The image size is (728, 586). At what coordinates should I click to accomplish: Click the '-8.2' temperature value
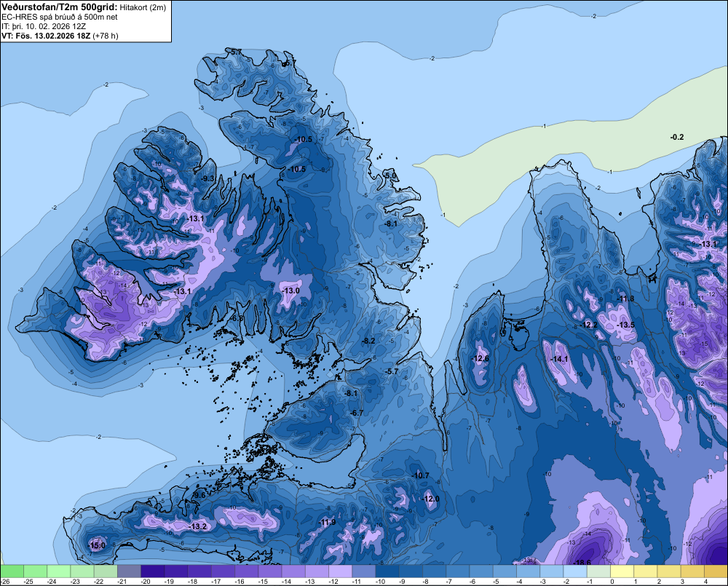pos(368,341)
